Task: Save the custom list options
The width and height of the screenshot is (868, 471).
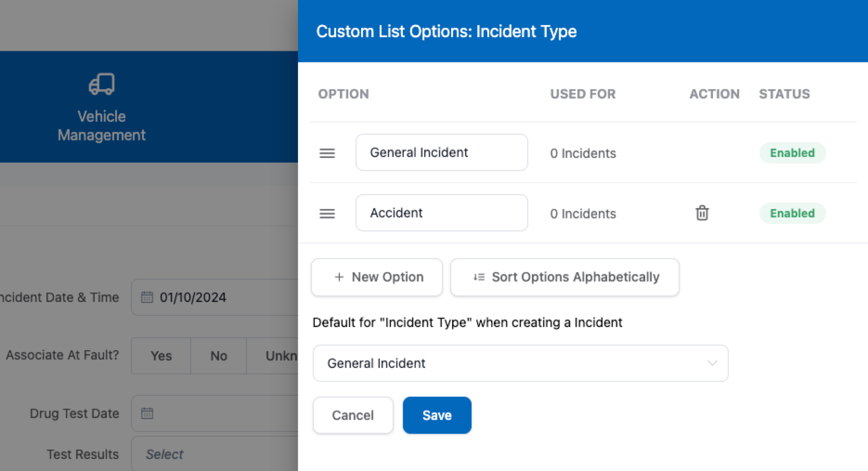Action: pyautogui.click(x=437, y=415)
